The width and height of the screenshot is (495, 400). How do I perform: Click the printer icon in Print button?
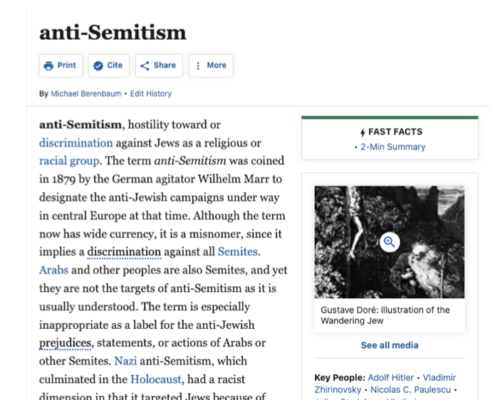point(49,66)
